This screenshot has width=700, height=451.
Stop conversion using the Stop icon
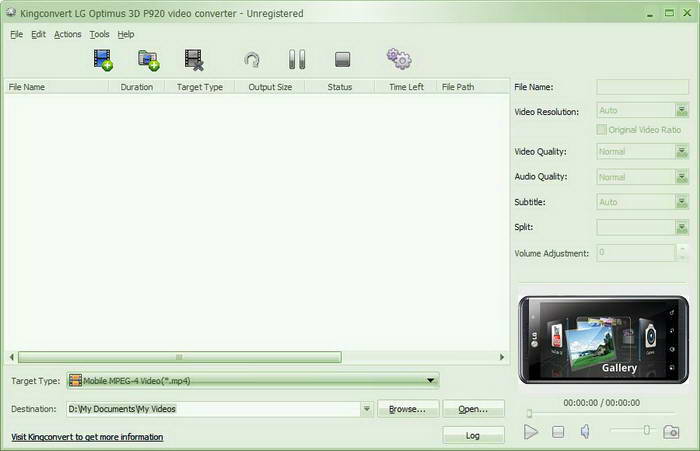pos(343,60)
